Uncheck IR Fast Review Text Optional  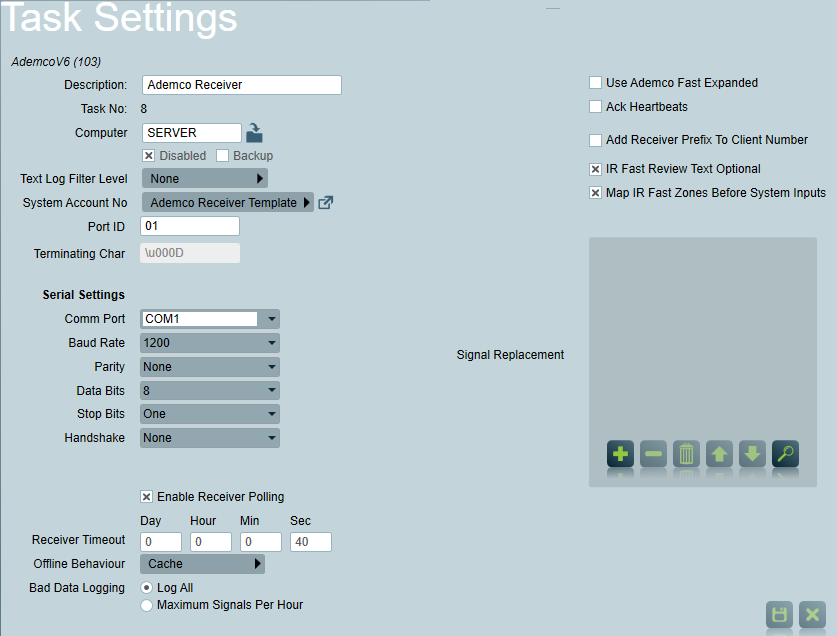coord(595,169)
